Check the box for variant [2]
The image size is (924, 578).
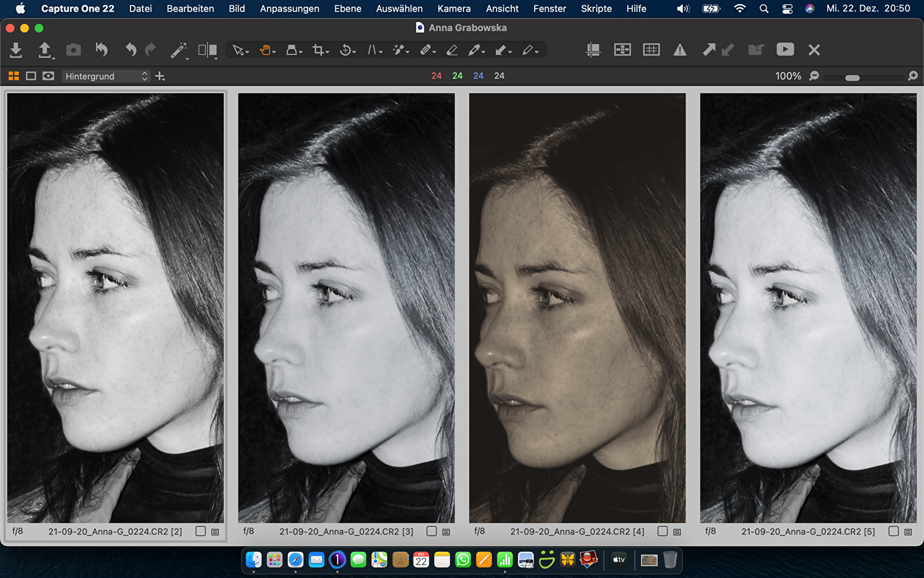[x=201, y=531]
